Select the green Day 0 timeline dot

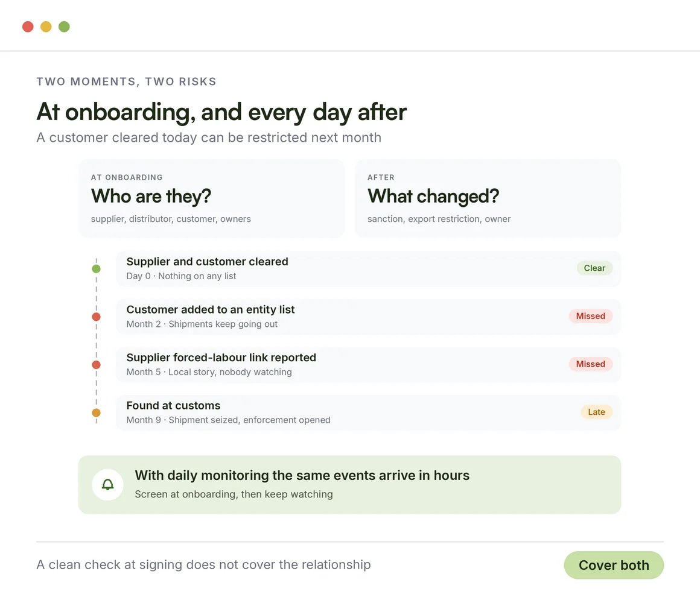[96, 269]
